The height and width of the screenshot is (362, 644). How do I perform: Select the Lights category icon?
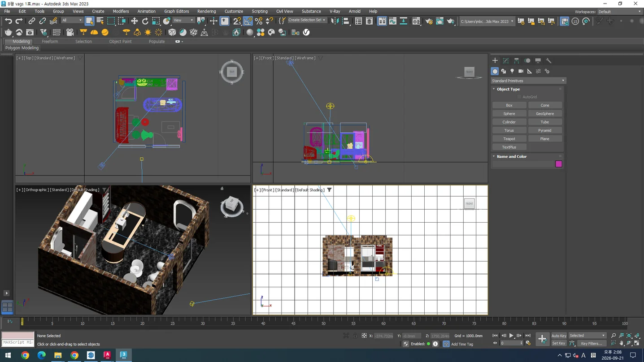(x=512, y=71)
